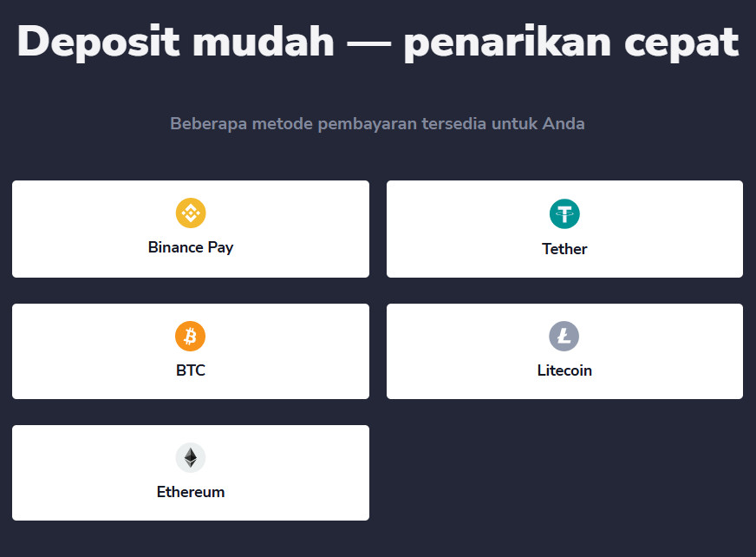This screenshot has width=756, height=557.
Task: Click the Deposit mudah heading
Action: pos(378,41)
